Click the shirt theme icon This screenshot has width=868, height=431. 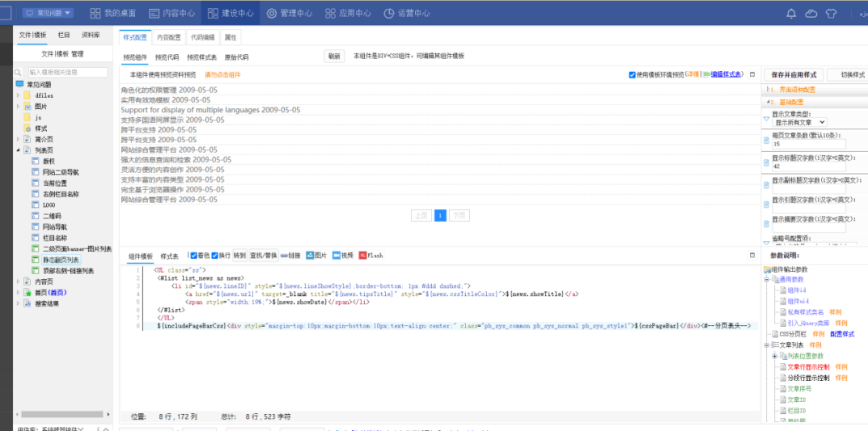[831, 13]
